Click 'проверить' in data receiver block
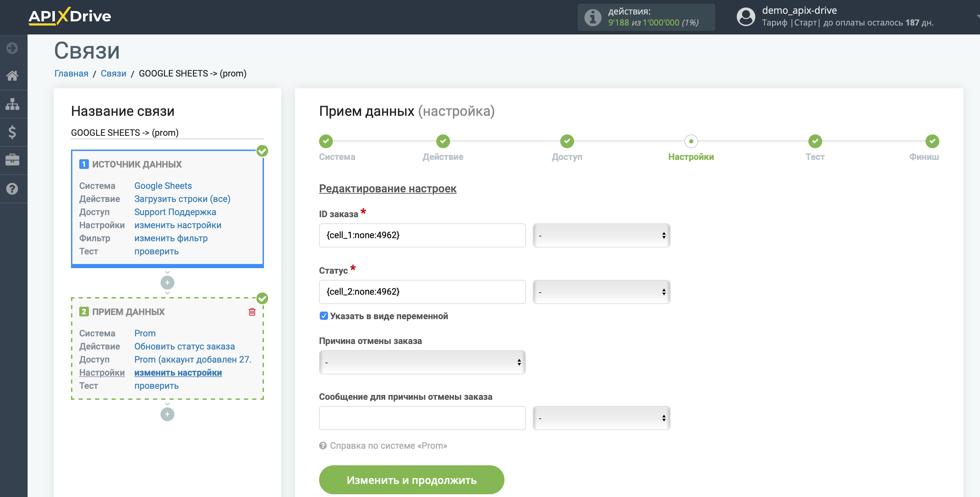The width and height of the screenshot is (980, 497). [156, 386]
